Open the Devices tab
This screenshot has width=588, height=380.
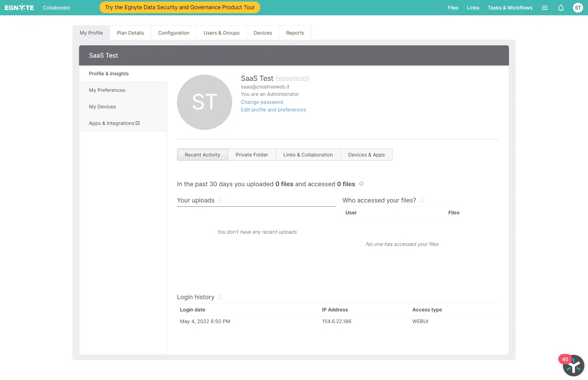click(263, 33)
